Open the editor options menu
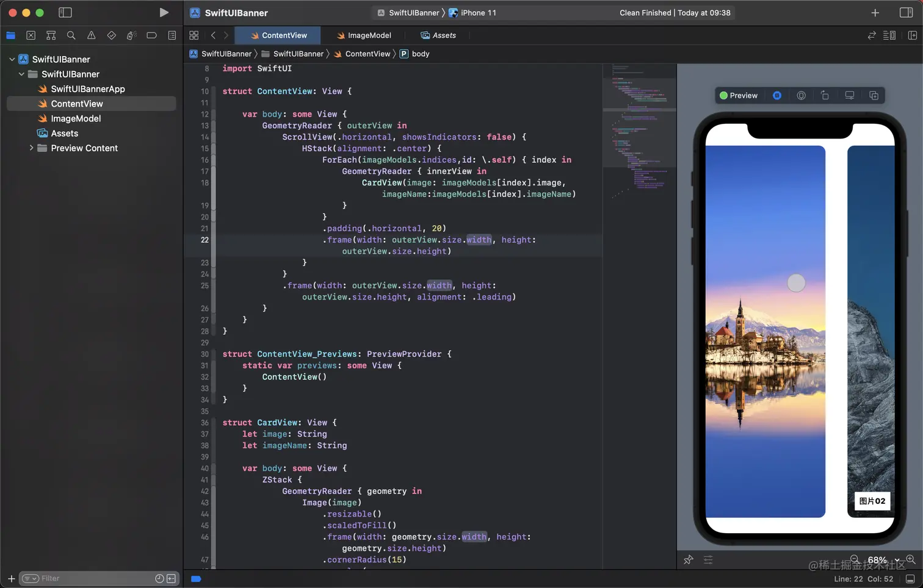The image size is (923, 588). (889, 35)
